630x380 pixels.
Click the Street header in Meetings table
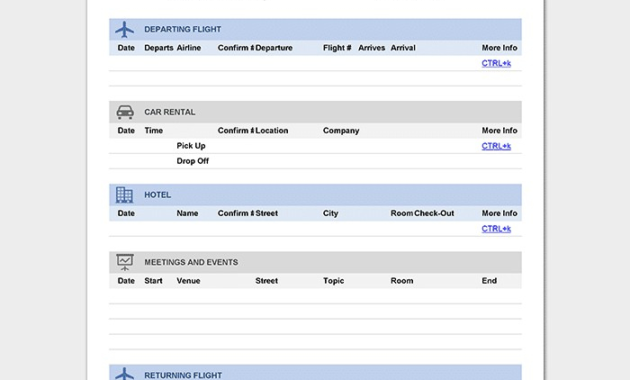click(266, 281)
